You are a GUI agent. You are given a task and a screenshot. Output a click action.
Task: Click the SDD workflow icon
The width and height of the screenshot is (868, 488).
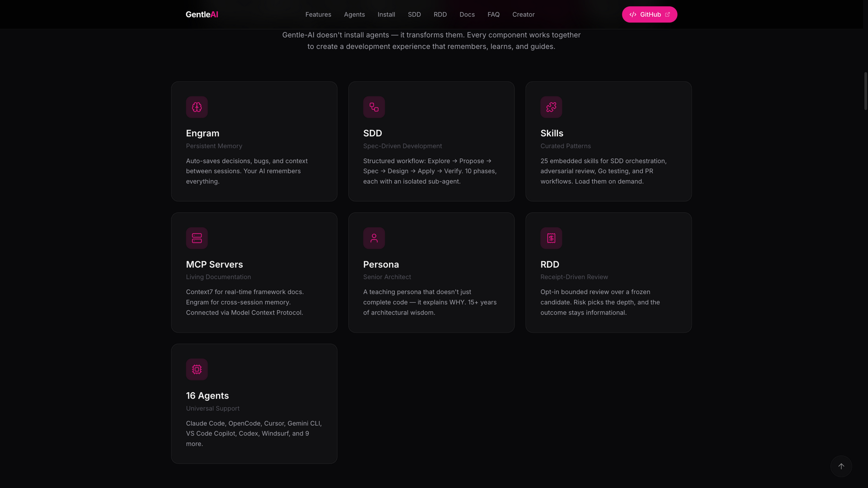click(x=374, y=107)
